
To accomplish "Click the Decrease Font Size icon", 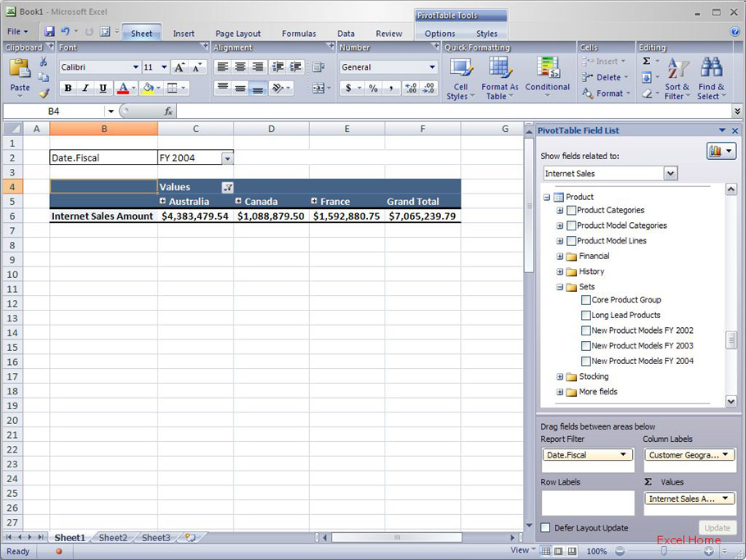I will pyautogui.click(x=197, y=67).
